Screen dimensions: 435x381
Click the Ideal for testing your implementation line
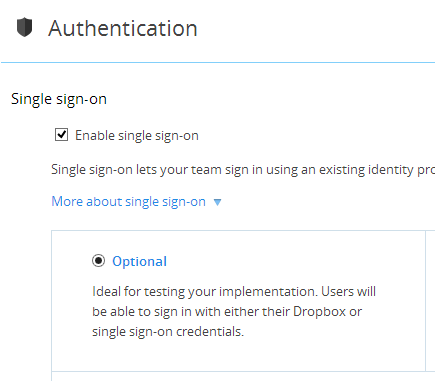(234, 292)
